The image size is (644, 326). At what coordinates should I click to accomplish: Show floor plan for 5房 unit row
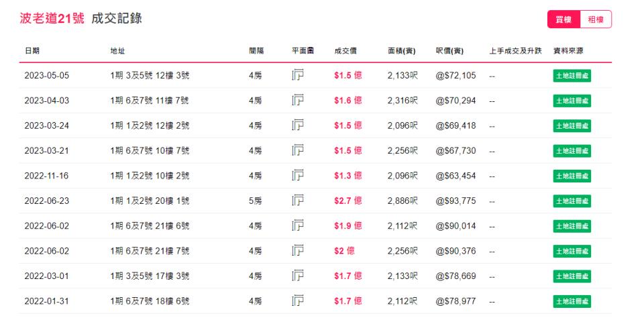298,201
